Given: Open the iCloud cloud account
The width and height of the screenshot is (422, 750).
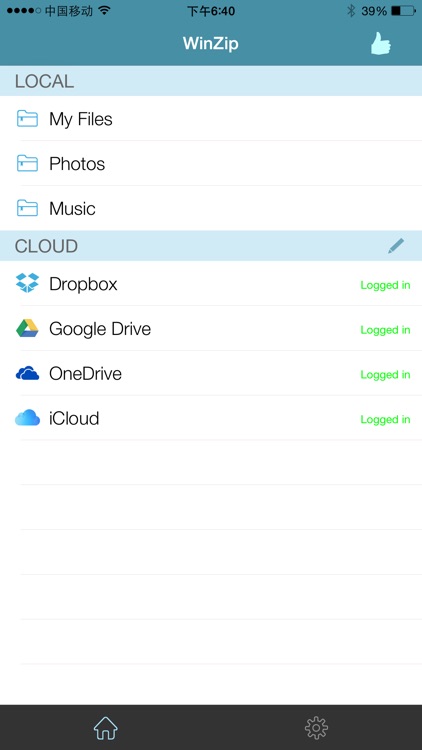Looking at the screenshot, I should (x=211, y=419).
